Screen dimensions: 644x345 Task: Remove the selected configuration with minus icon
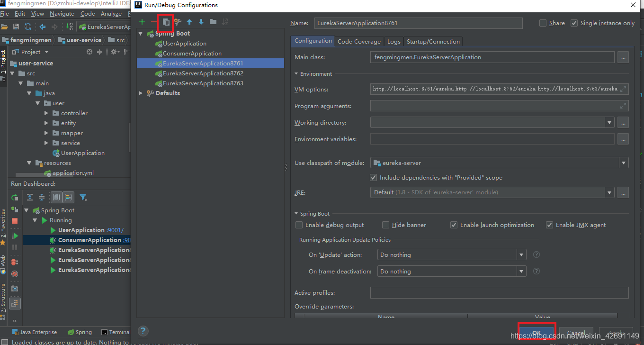point(153,22)
